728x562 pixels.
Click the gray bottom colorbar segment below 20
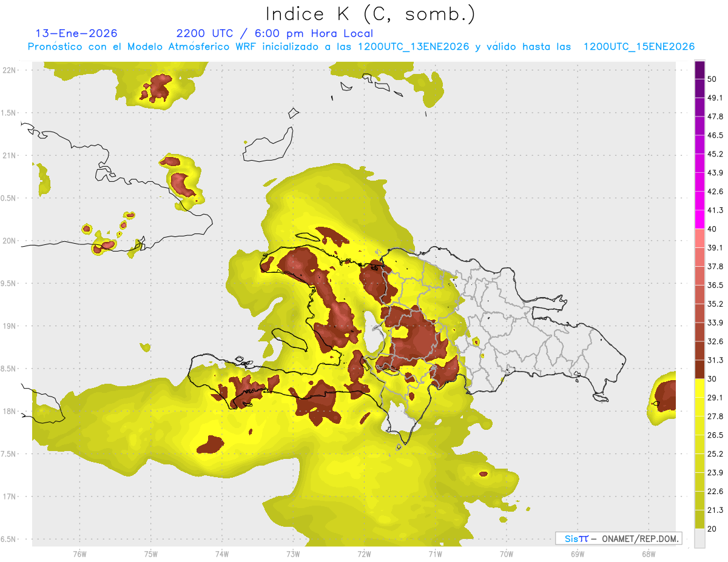699,538
